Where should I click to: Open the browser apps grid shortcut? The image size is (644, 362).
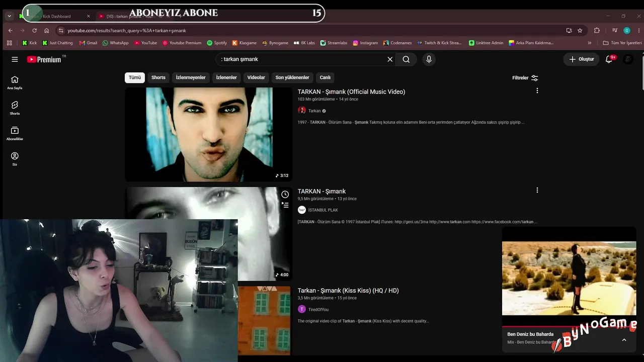point(9,43)
